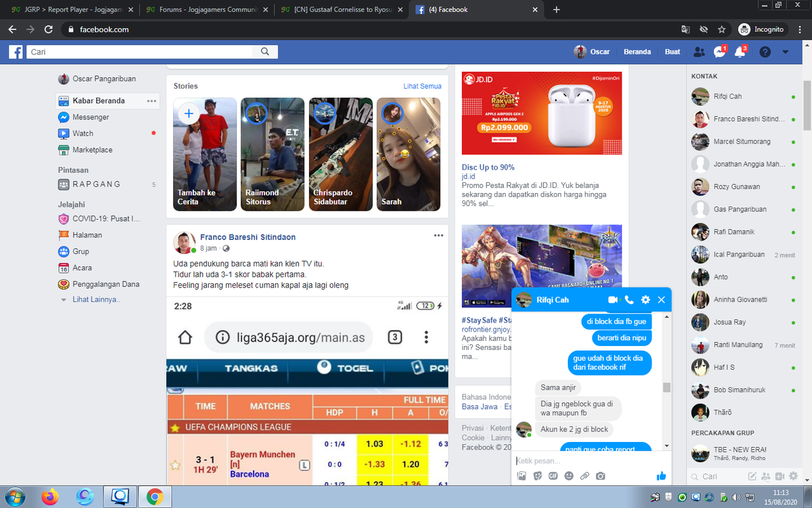Open Kabar Beranda options ellipsis

152,101
